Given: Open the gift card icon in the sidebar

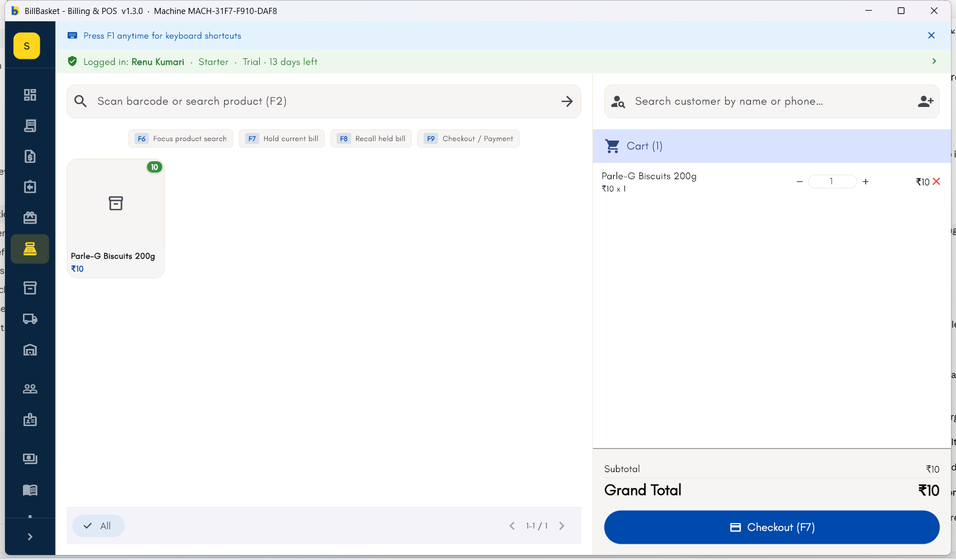Looking at the screenshot, I should [x=30, y=217].
